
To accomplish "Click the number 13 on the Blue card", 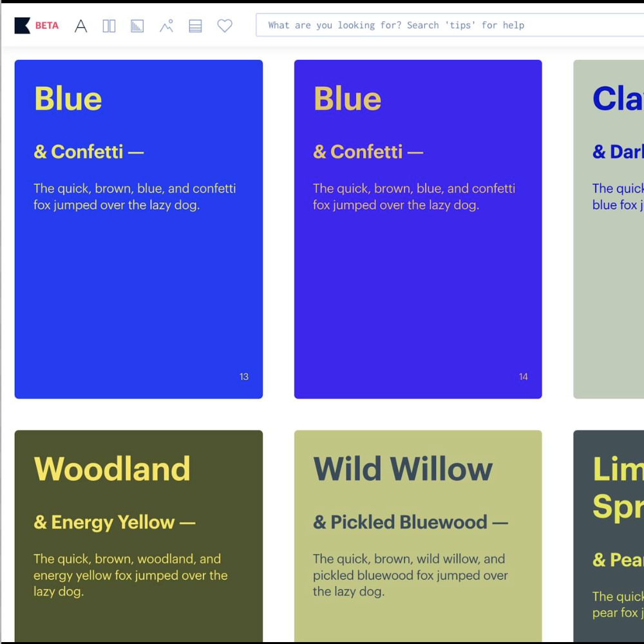I will 244,376.
